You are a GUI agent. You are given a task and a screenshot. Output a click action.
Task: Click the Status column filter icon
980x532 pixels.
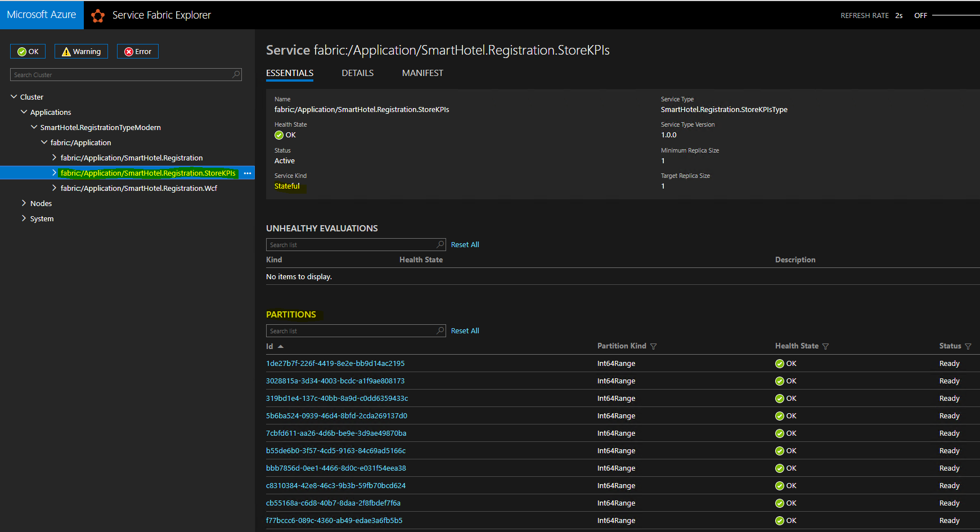[x=968, y=346]
